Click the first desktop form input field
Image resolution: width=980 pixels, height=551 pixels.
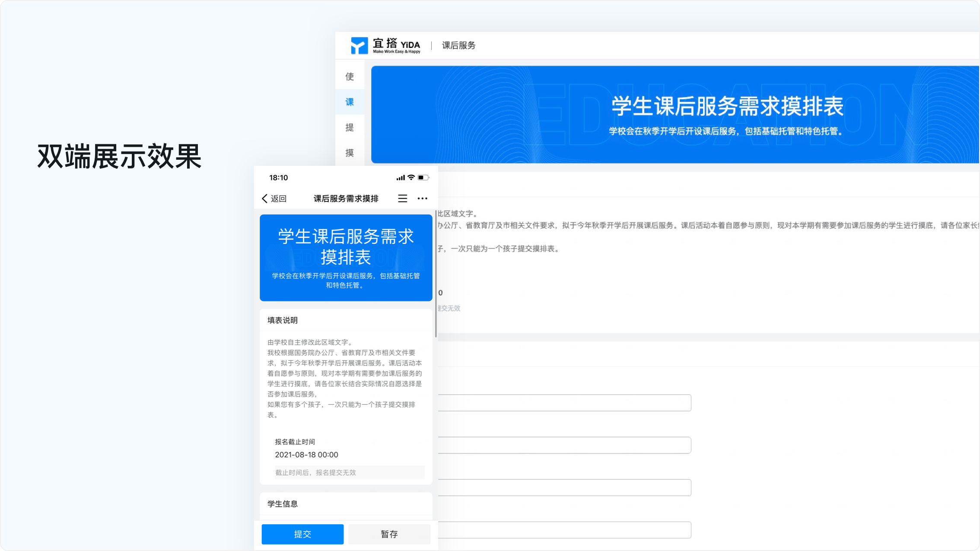click(564, 403)
